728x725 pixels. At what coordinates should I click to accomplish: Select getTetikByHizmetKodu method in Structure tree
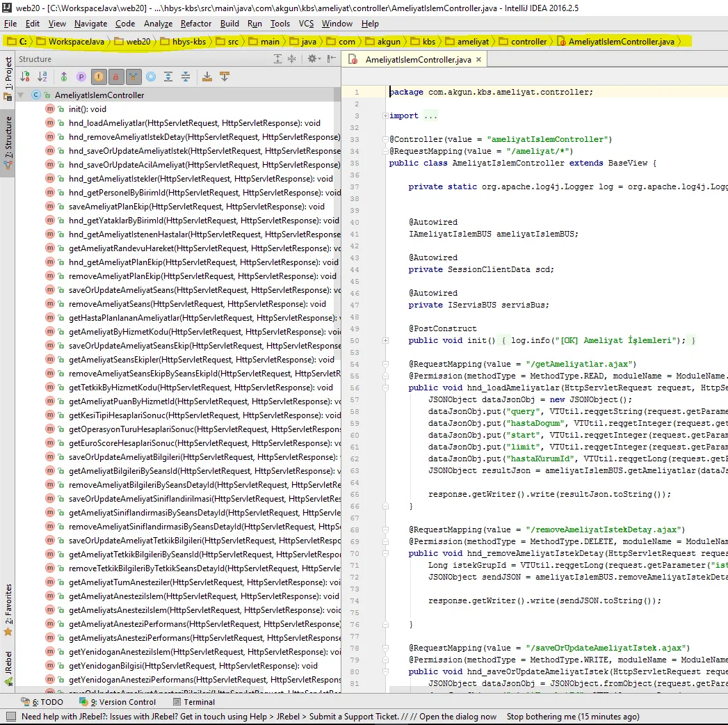click(x=200, y=388)
